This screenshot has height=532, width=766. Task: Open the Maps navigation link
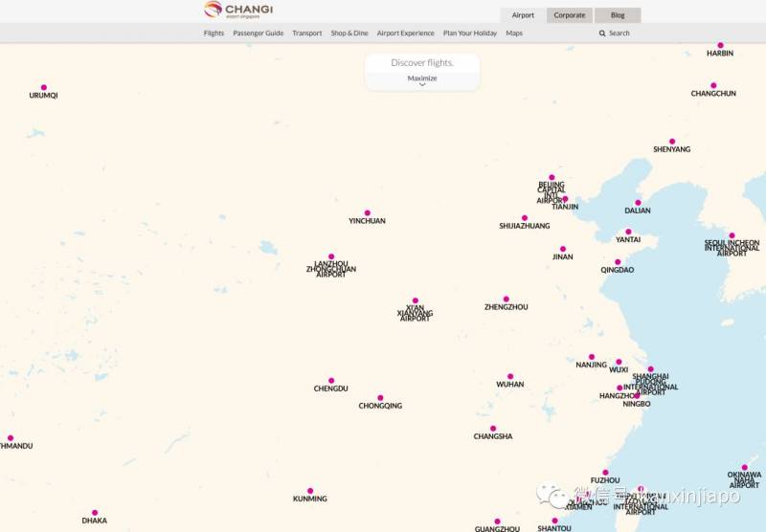514,33
